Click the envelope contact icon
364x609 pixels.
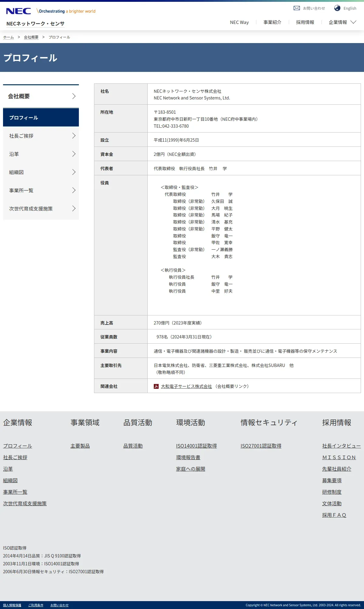[x=297, y=8]
